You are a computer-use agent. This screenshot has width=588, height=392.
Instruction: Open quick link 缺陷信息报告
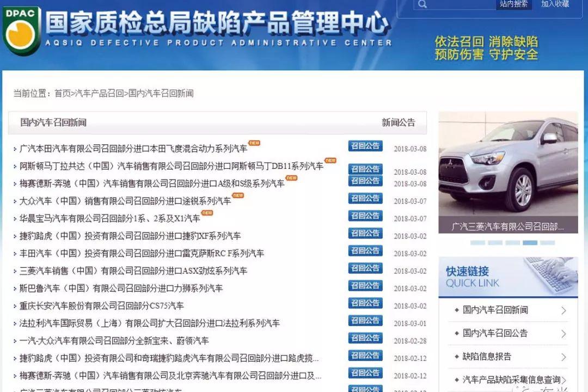[487, 357]
